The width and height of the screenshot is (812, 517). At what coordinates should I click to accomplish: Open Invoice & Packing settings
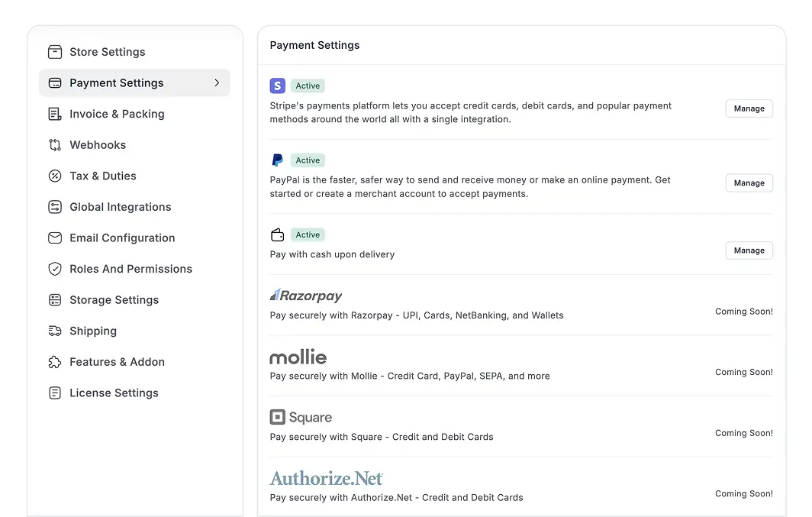117,114
